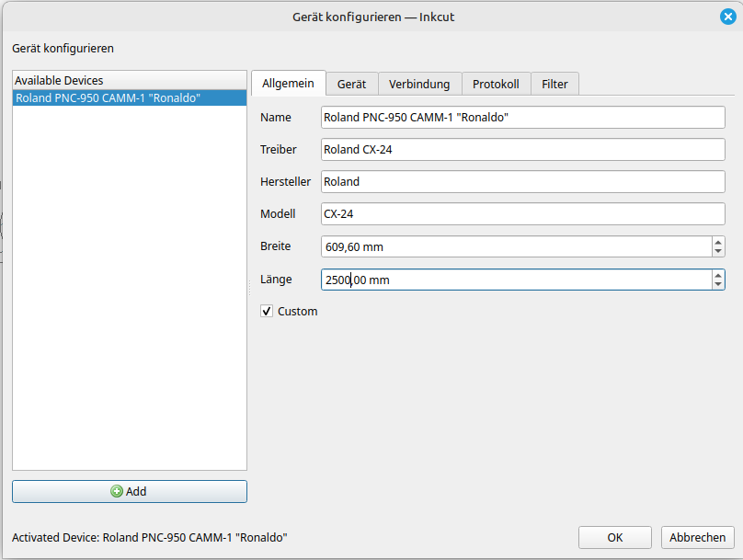743x560 pixels.
Task: Increase Länge with the up arrow
Action: (718, 275)
